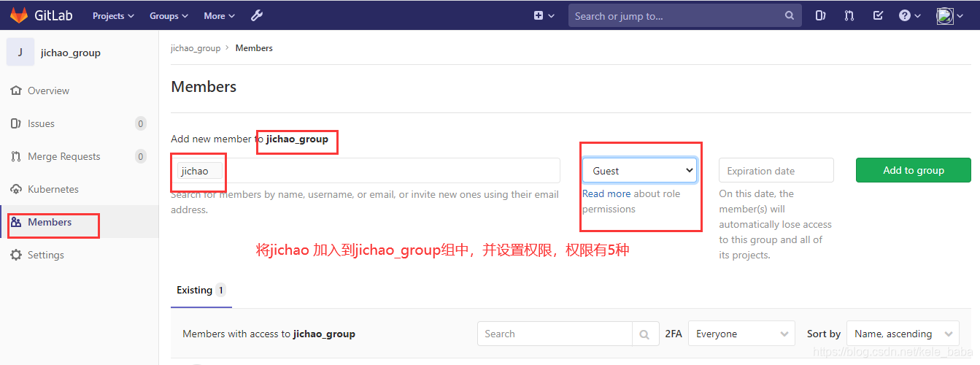Viewport: 980px width, 365px height.
Task: Click the jichao_group sidebar title
Action: (x=71, y=53)
